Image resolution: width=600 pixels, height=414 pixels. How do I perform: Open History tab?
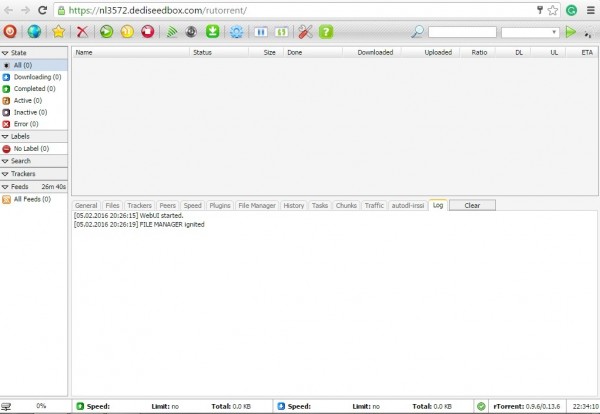coord(293,205)
